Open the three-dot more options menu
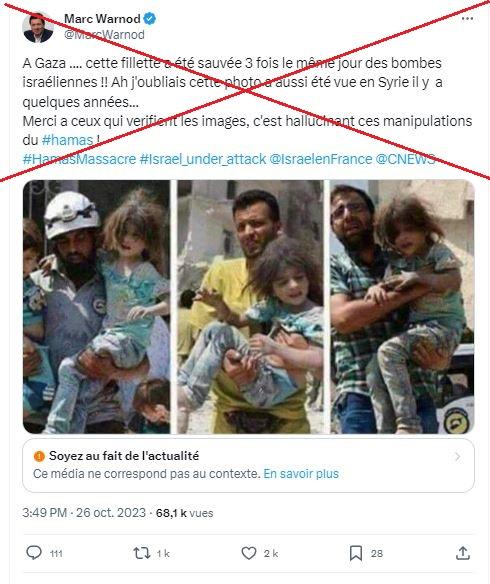 click(x=467, y=19)
